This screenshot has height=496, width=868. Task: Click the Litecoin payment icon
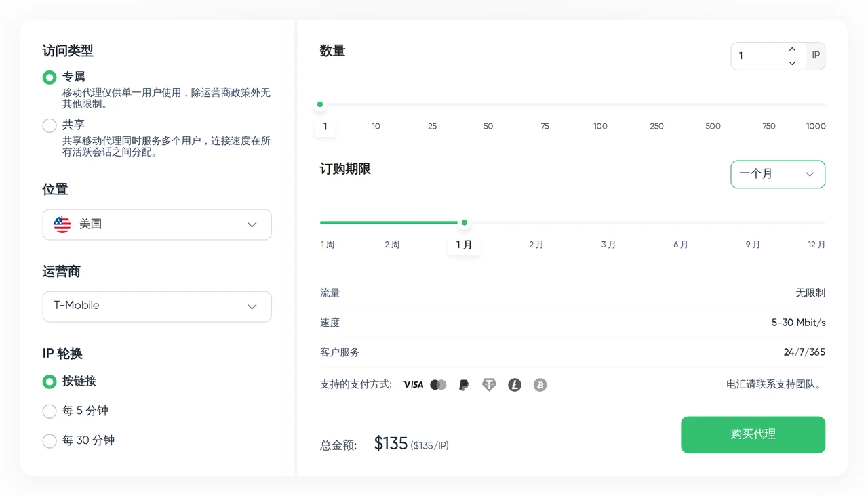point(515,385)
